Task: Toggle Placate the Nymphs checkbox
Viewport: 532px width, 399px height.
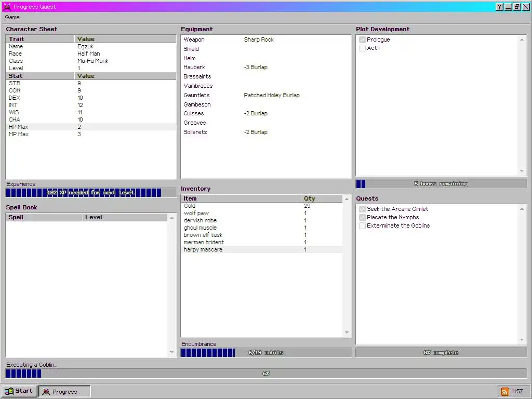Action: coord(362,218)
